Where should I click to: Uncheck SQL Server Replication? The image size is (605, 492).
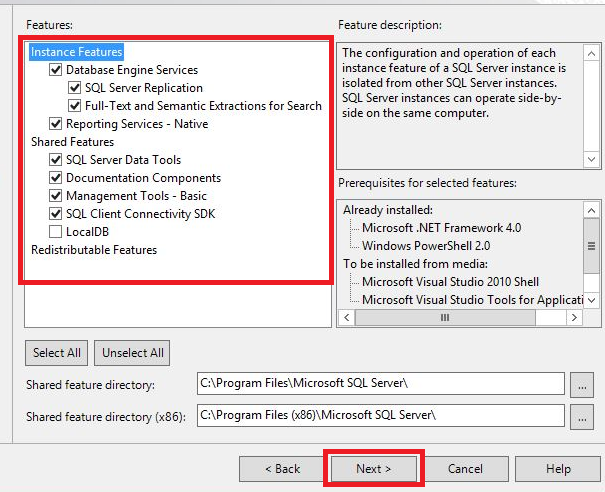pos(74,88)
